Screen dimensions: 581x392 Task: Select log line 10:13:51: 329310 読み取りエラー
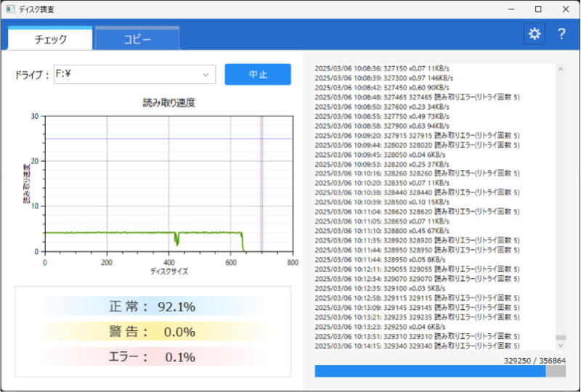[x=417, y=337]
